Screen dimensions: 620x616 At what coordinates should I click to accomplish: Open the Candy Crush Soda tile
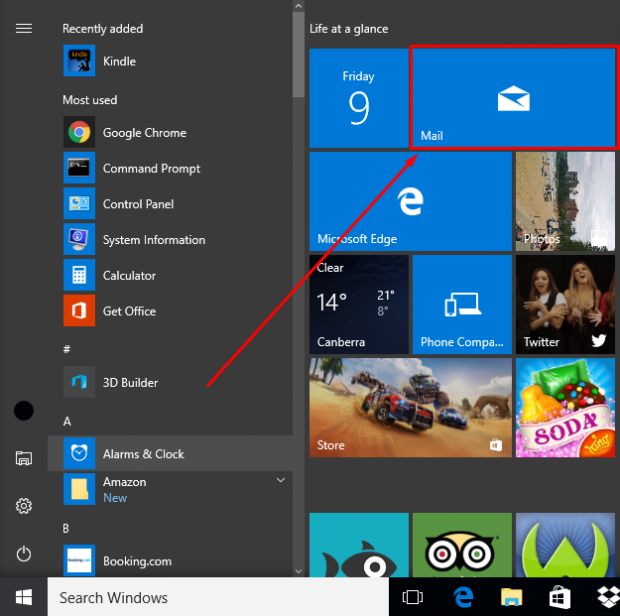(x=565, y=408)
